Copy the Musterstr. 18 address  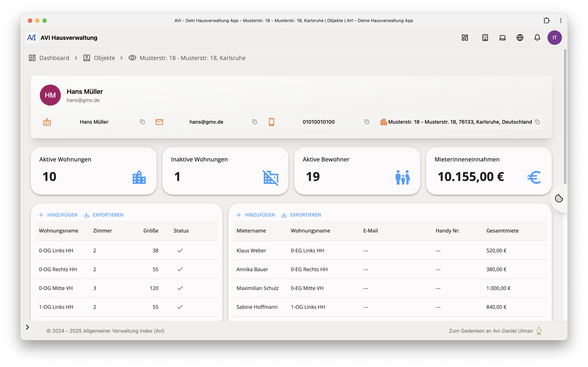click(x=537, y=122)
